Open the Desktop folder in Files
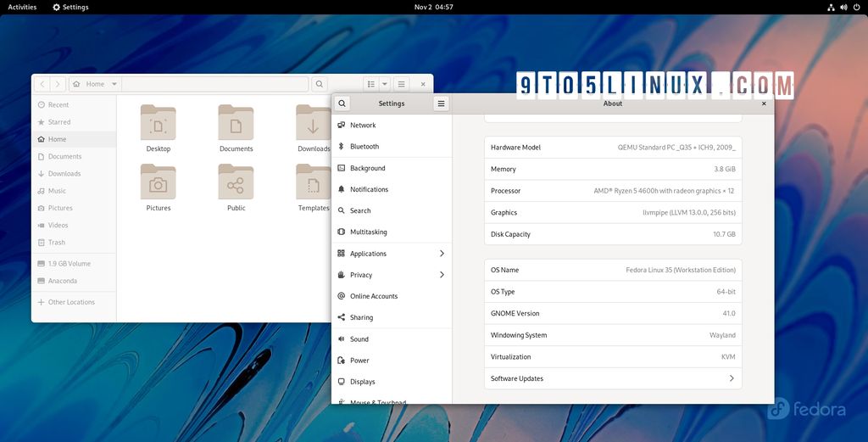The image size is (868, 442). 159,123
